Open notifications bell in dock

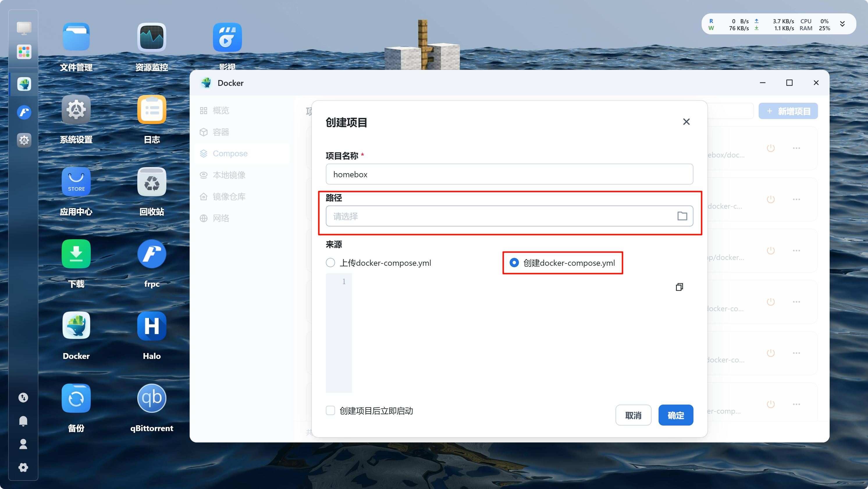23,421
